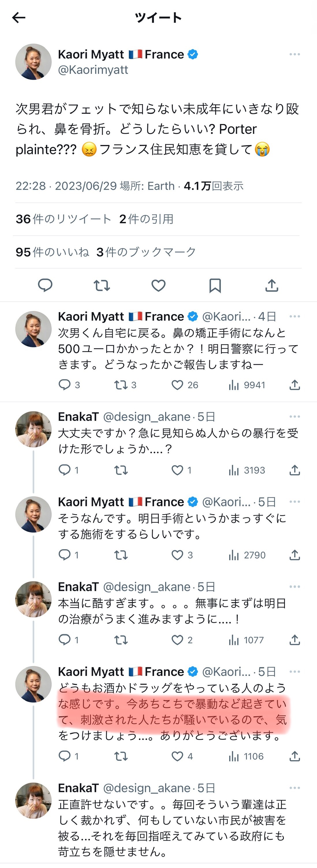Screen dimensions: 317x868
Task: Reply to the main tweet
Action: (45, 285)
